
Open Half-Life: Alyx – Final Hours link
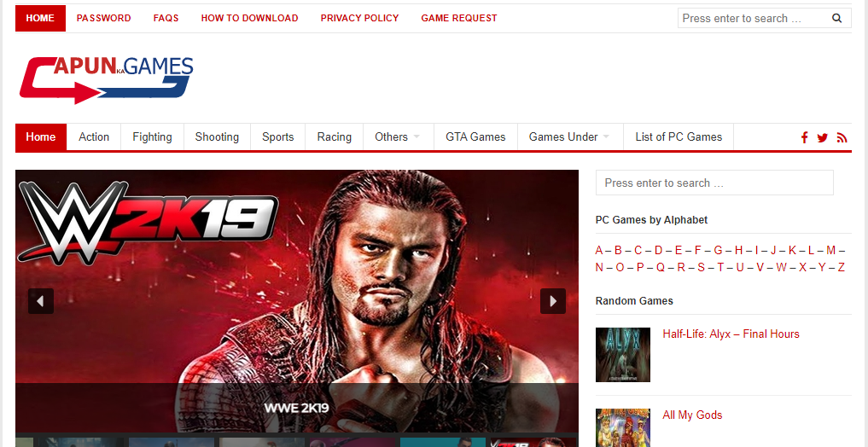pyautogui.click(x=731, y=334)
